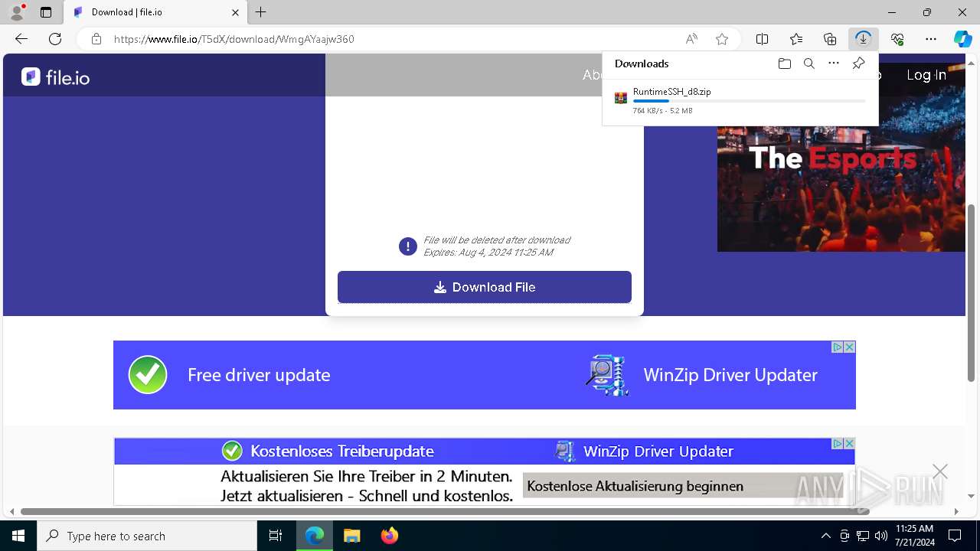Click the vertical page scrollbar
The image size is (980, 551).
click(x=972, y=292)
